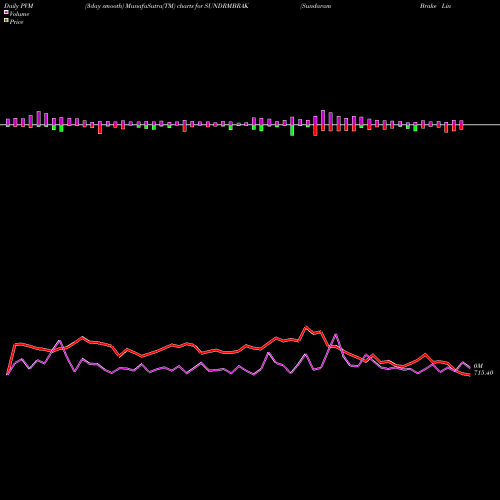Select the 'Volume' legend label
This screenshot has width=500, height=500.
(19, 14)
